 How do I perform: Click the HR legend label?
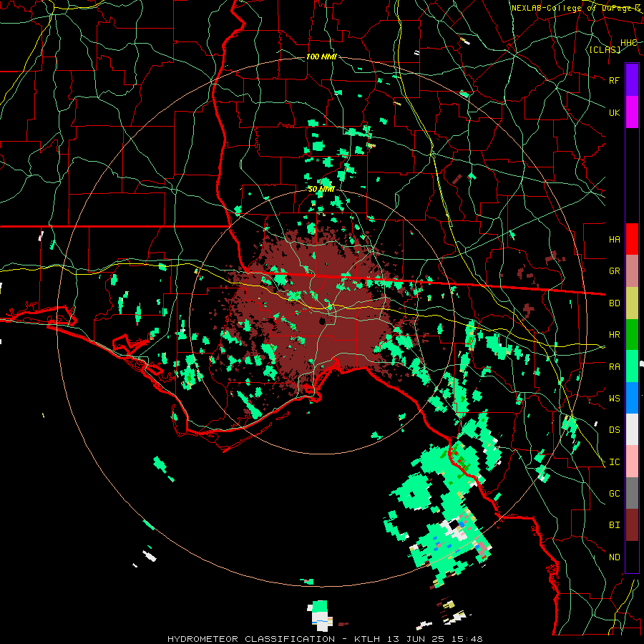pyautogui.click(x=614, y=335)
